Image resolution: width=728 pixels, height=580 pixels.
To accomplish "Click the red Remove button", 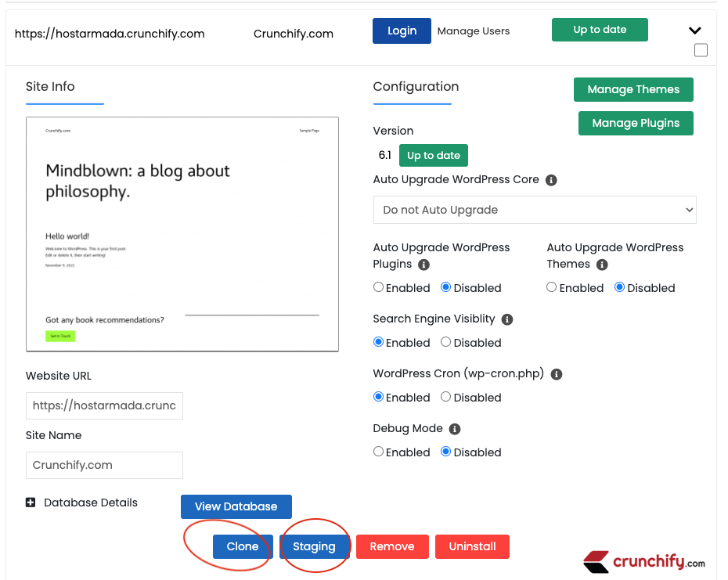I will click(x=392, y=546).
